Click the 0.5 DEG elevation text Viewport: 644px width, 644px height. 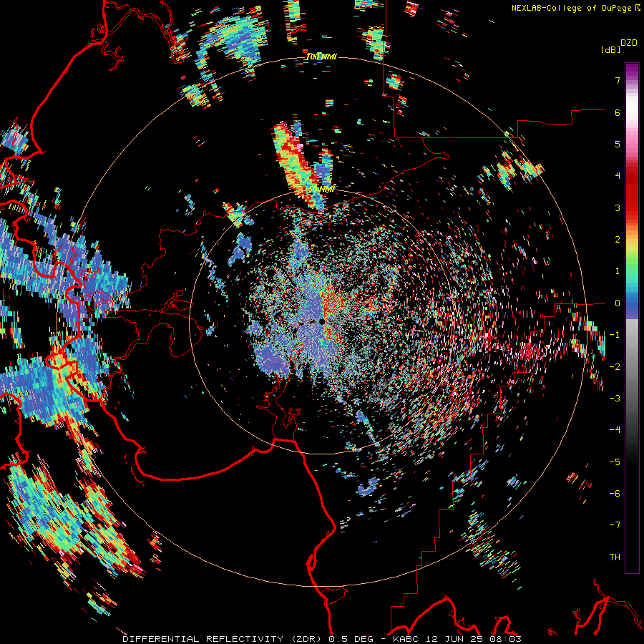point(351,639)
